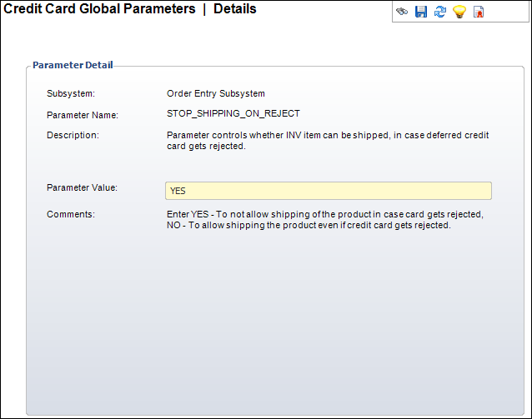Open the red ribbon document icon
This screenshot has width=532, height=419.
pyautogui.click(x=479, y=12)
